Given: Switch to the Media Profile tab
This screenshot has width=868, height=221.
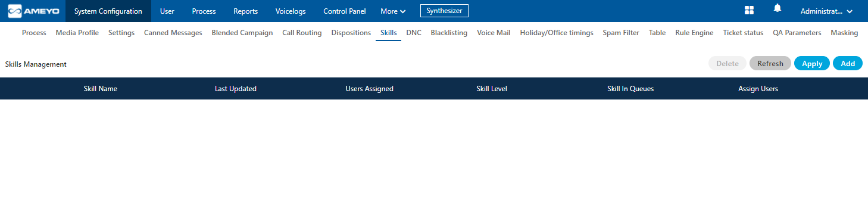Looking at the screenshot, I should coord(77,33).
